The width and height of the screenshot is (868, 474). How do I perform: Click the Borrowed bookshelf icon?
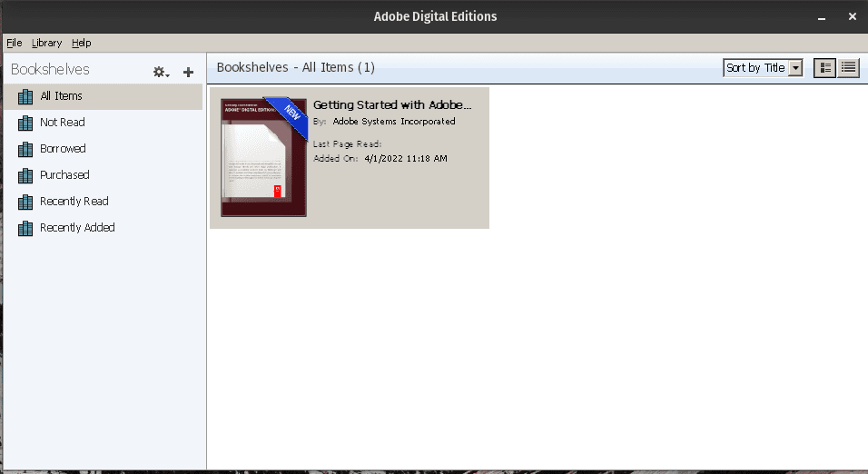point(25,149)
